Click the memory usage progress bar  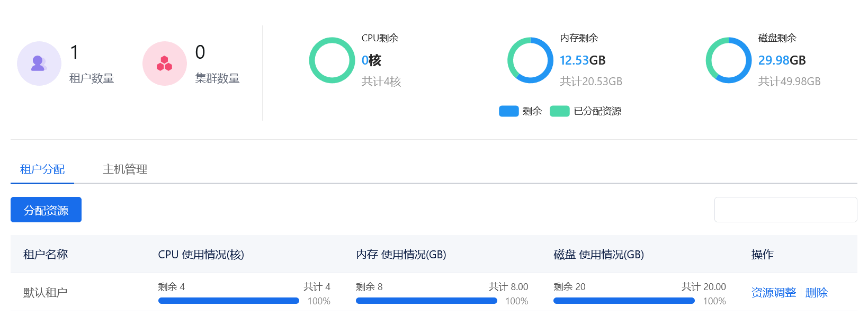(426, 301)
